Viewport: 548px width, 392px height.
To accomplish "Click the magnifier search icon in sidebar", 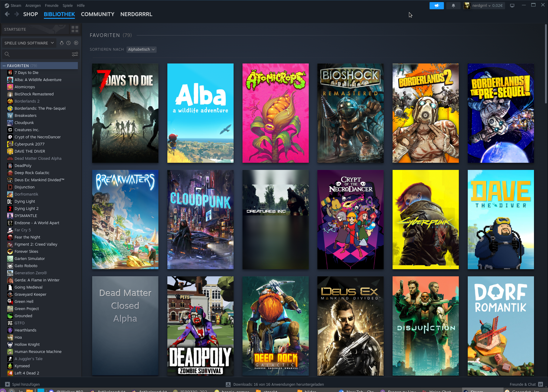I will tap(7, 54).
